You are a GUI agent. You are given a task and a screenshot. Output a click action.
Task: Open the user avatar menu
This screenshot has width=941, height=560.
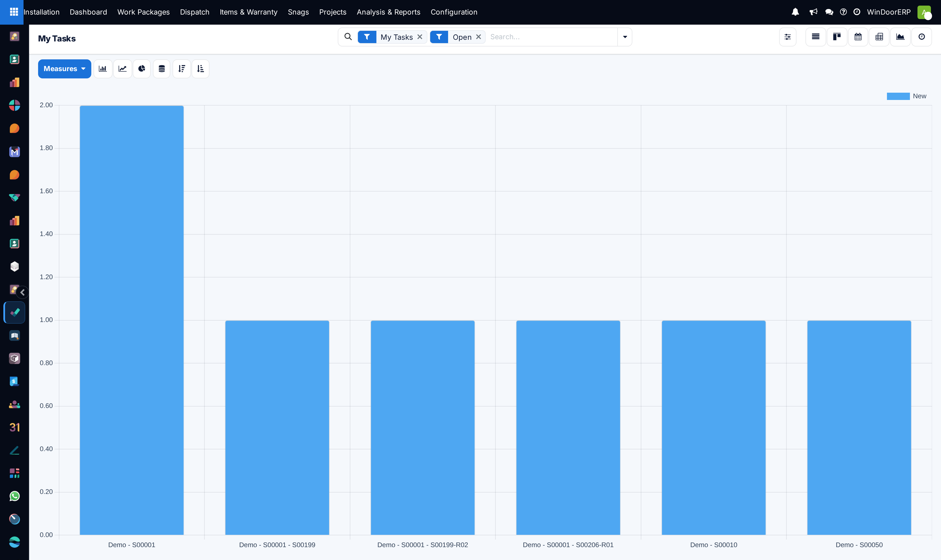[924, 12]
